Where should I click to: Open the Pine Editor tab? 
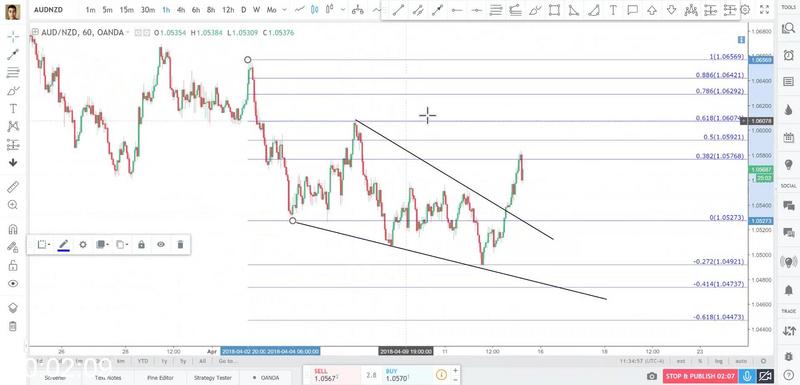click(160, 378)
